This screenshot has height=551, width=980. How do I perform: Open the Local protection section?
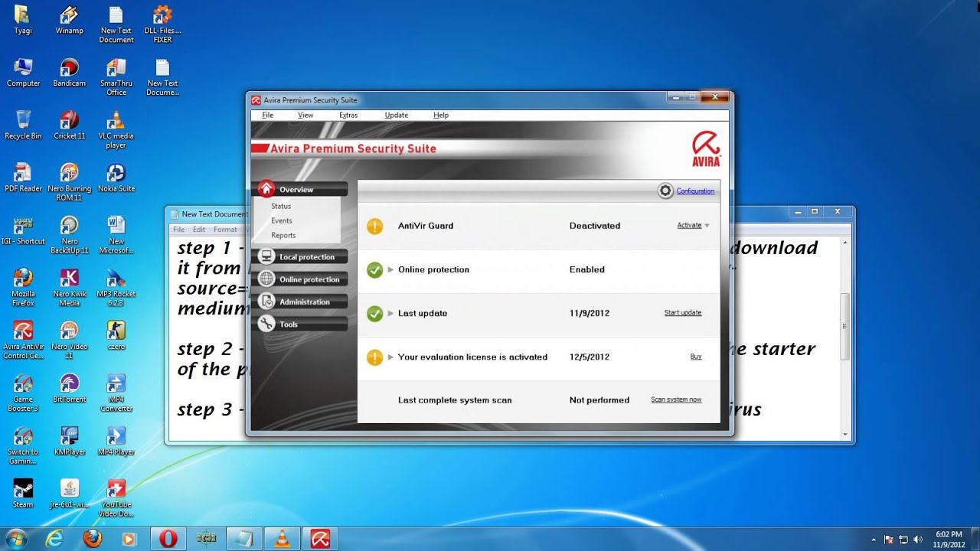pyautogui.click(x=302, y=257)
